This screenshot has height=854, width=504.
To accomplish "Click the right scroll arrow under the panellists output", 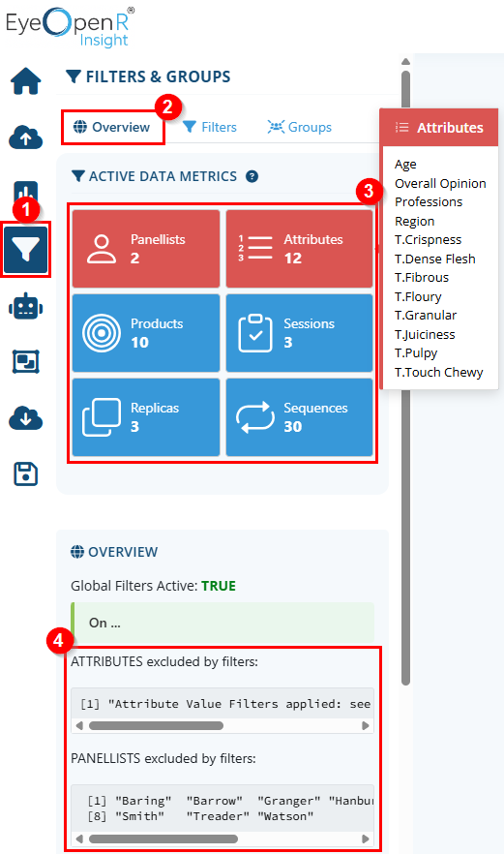I will [x=366, y=839].
